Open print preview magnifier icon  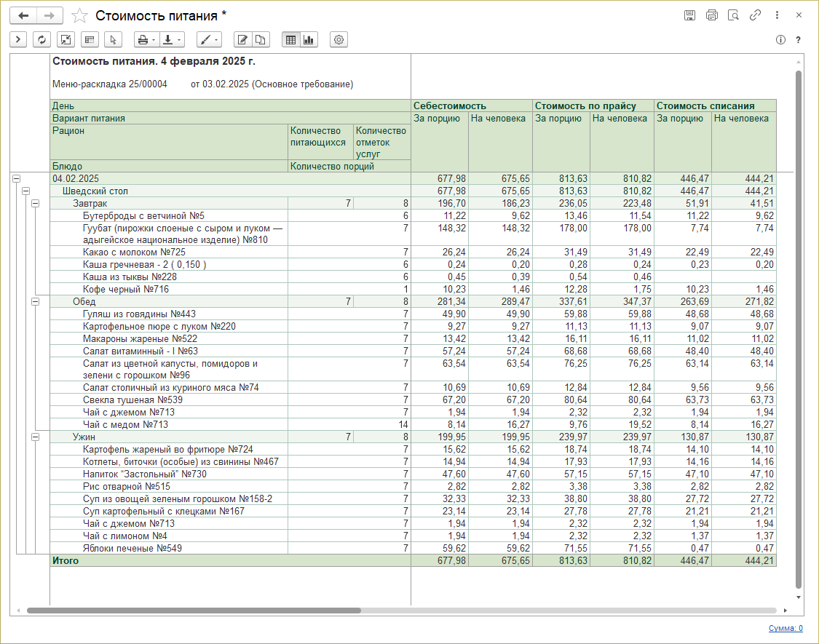tap(734, 15)
